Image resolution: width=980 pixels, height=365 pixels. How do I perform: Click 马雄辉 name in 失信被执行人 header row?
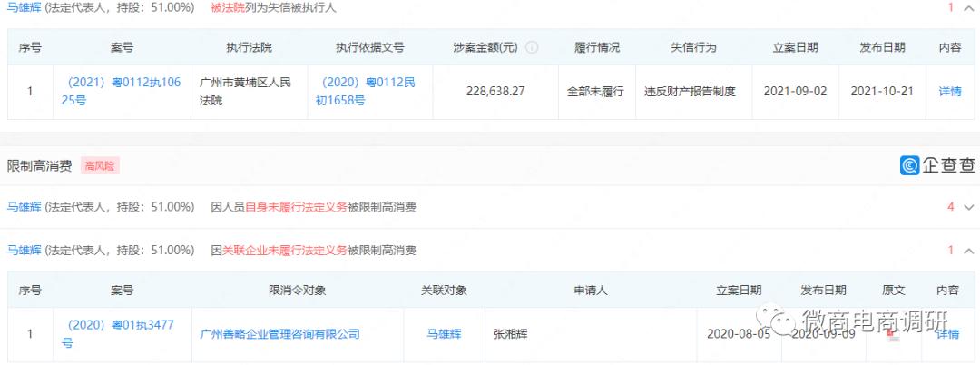(x=24, y=7)
